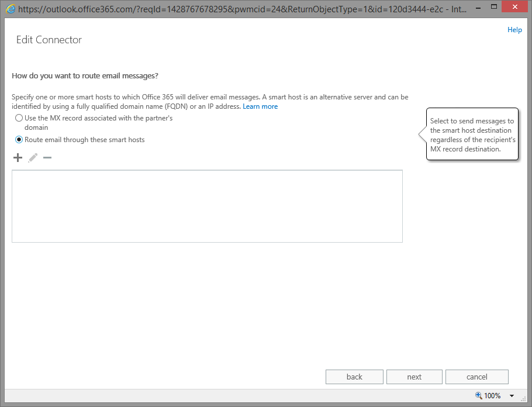Viewport: 532px width, 407px height.
Task: Click the URL text in the title bar
Action: pyautogui.click(x=234, y=9)
